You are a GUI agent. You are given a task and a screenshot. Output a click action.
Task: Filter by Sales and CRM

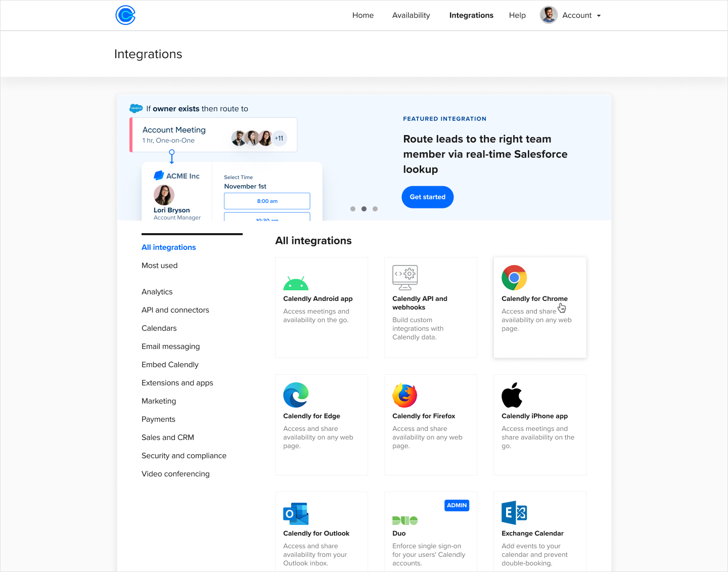coord(167,437)
